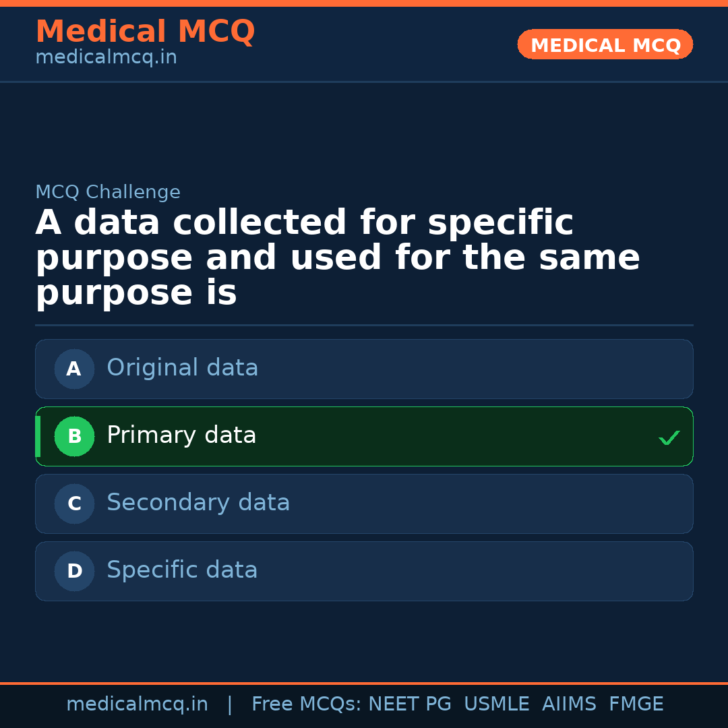This screenshot has width=728, height=728.
Task: Open the USMLE section
Action: [497, 703]
